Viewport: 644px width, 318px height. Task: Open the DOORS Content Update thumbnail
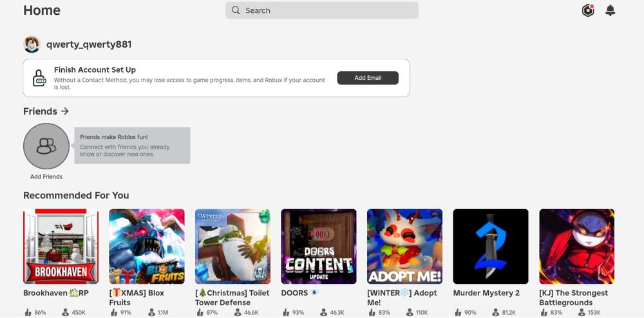[x=319, y=247]
